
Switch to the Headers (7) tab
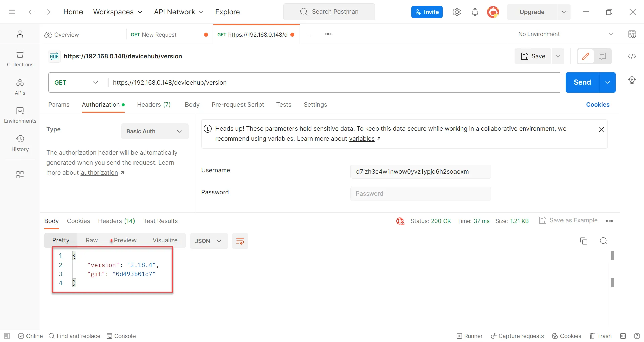(154, 105)
